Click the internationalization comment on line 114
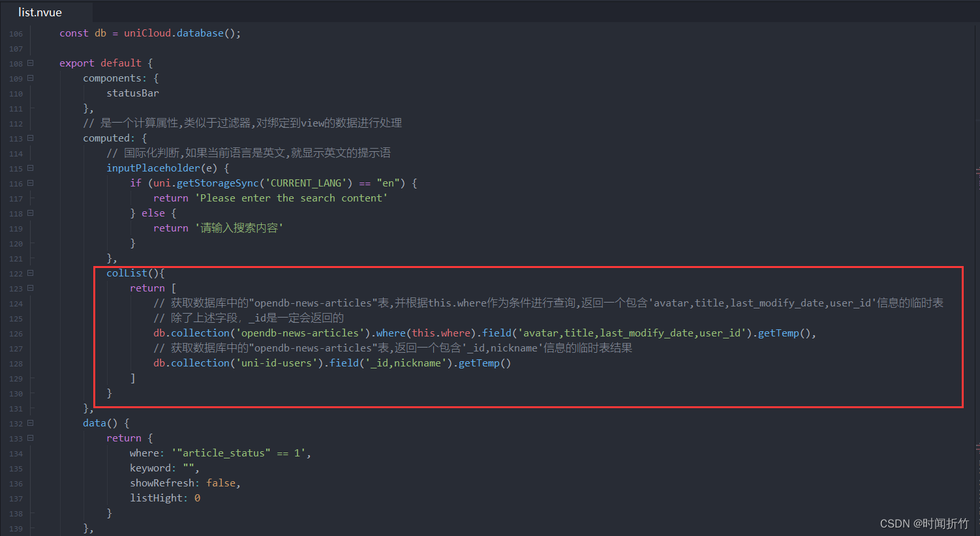The image size is (980, 536). pos(249,153)
